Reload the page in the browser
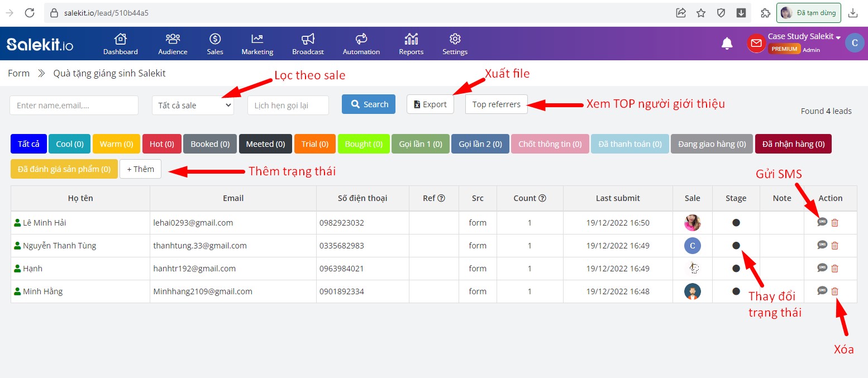The height and width of the screenshot is (378, 868). (30, 13)
